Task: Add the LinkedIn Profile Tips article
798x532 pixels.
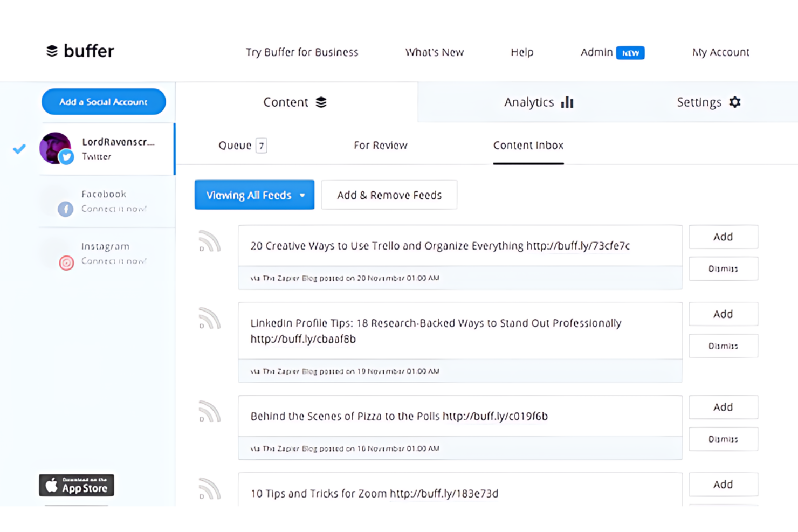Action: pos(724,314)
